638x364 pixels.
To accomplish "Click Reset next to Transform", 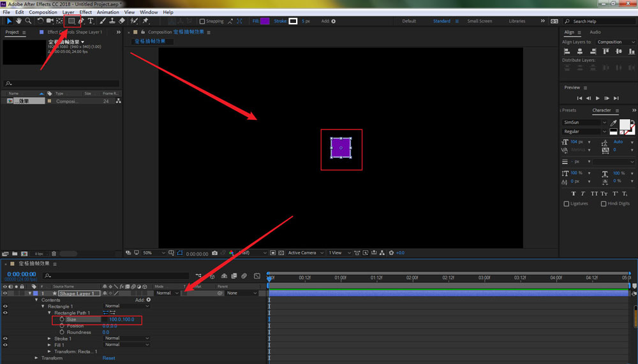I will [109, 358].
